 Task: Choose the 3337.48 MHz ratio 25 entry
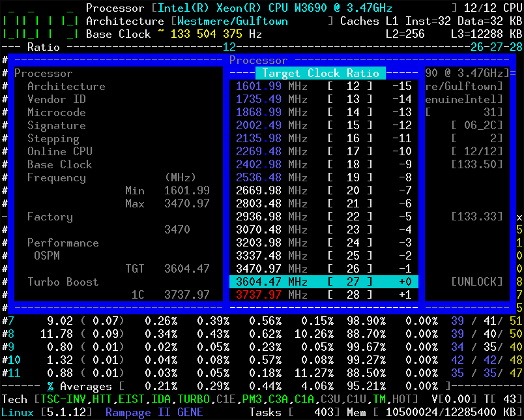point(323,256)
